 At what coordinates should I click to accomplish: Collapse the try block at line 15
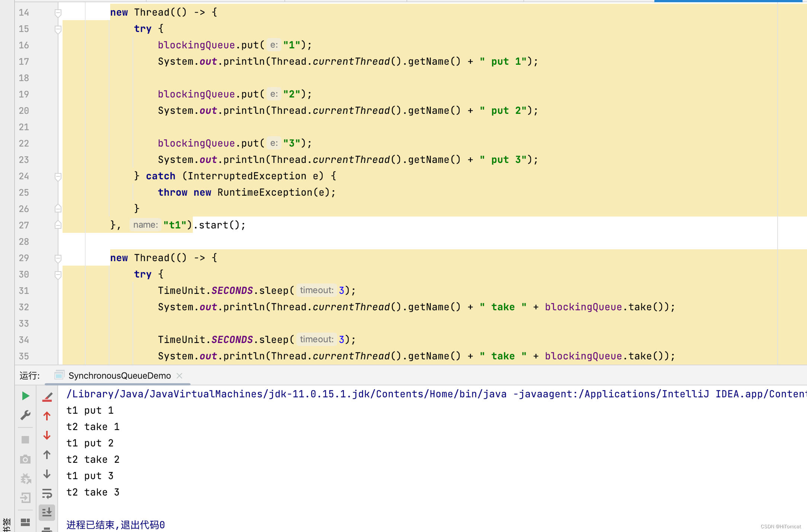[x=58, y=29]
